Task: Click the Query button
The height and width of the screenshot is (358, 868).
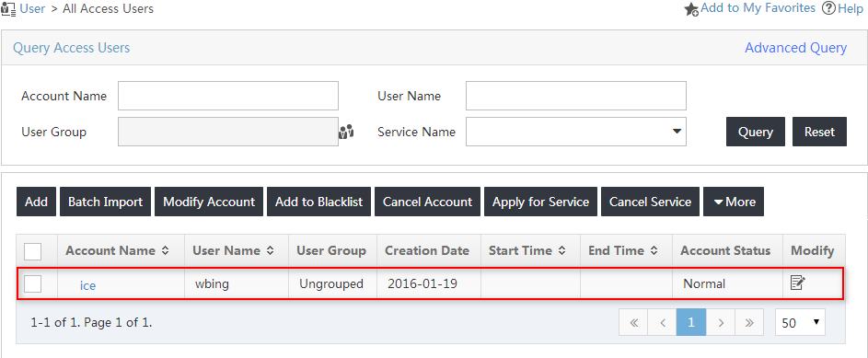Action: (756, 132)
